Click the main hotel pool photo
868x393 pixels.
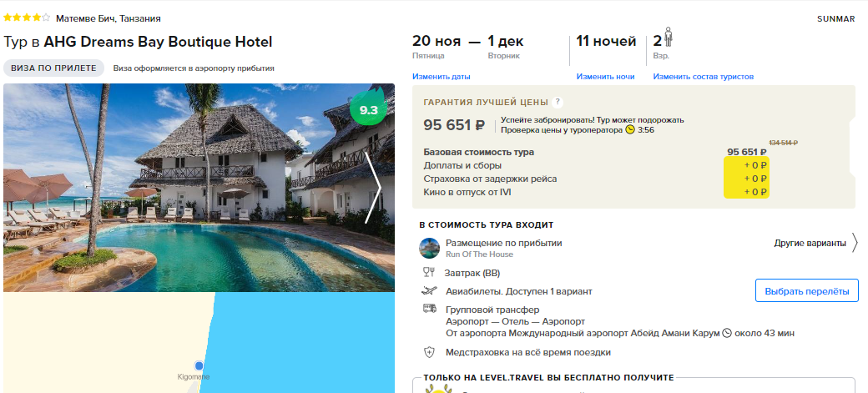199,187
